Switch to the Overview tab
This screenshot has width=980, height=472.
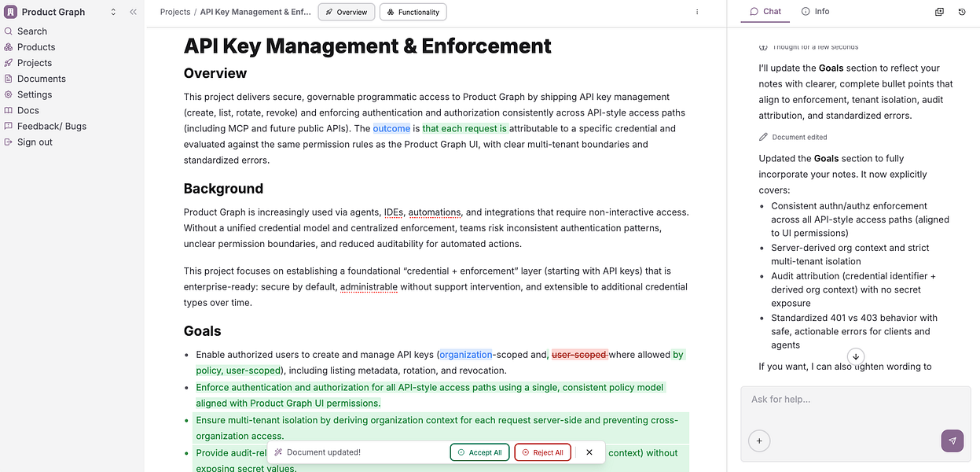click(x=347, y=12)
